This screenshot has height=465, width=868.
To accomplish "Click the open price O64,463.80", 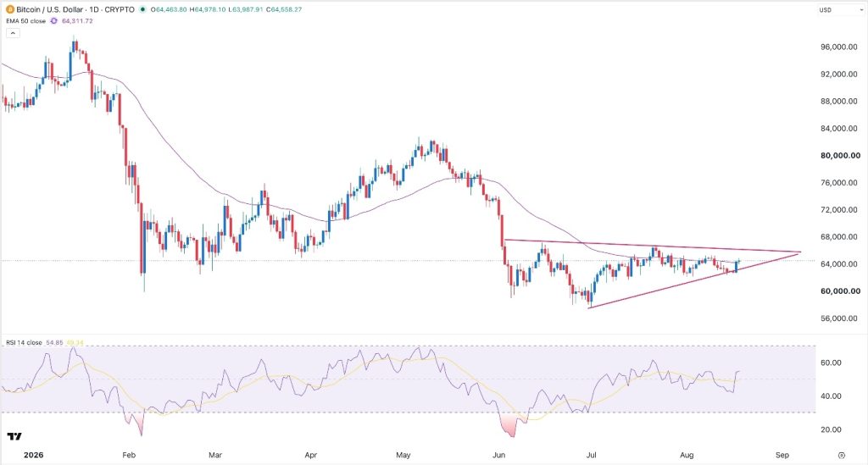I will [x=170, y=9].
